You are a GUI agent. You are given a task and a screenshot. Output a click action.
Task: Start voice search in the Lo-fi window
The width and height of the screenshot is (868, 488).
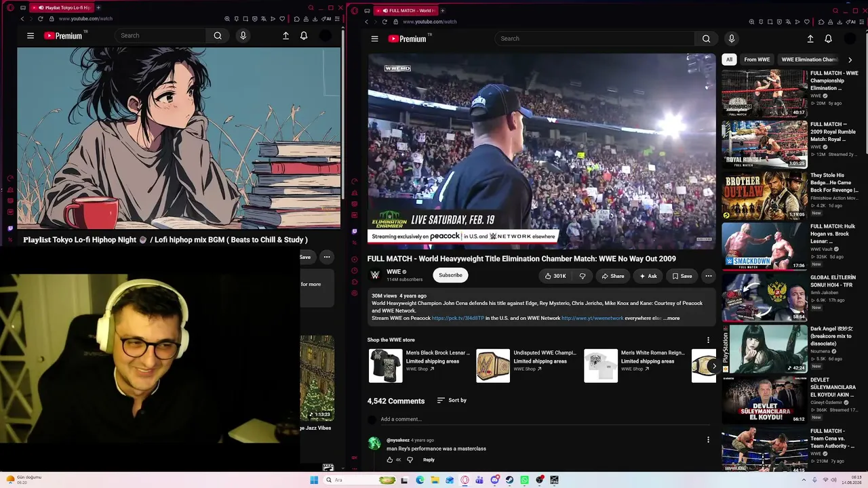243,36
